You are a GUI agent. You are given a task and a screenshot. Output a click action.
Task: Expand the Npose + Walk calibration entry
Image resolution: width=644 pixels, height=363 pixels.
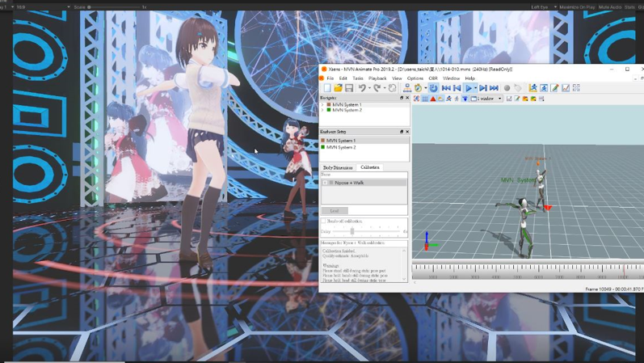coord(325,183)
